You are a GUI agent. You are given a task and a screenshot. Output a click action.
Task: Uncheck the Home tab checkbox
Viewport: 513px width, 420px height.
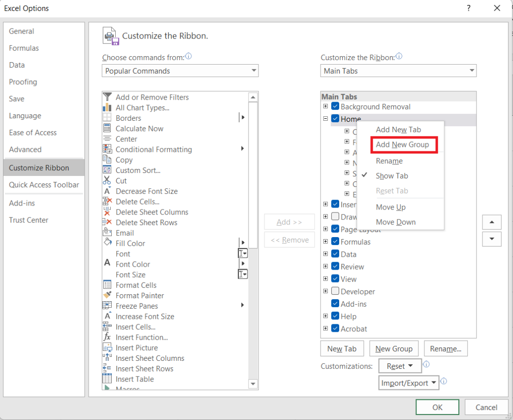[x=335, y=119]
